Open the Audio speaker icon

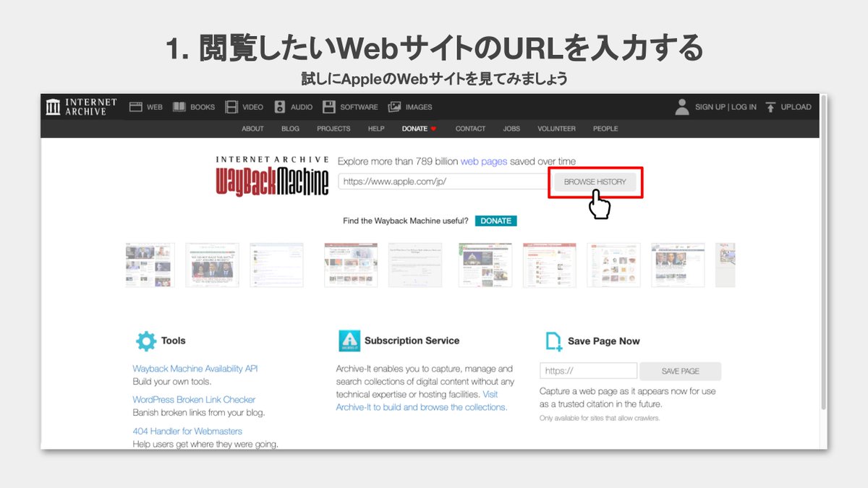[280, 107]
